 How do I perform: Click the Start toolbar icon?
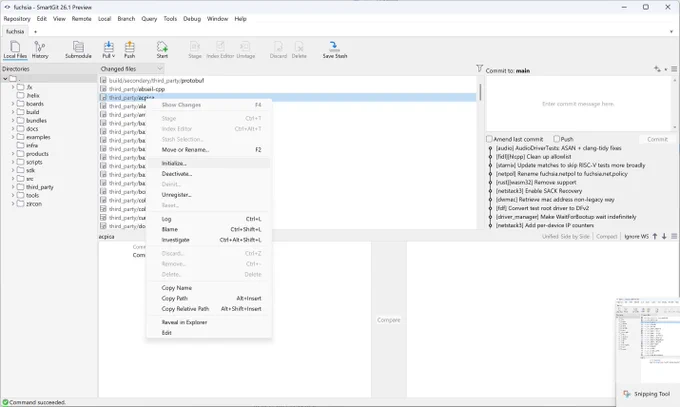(162, 49)
